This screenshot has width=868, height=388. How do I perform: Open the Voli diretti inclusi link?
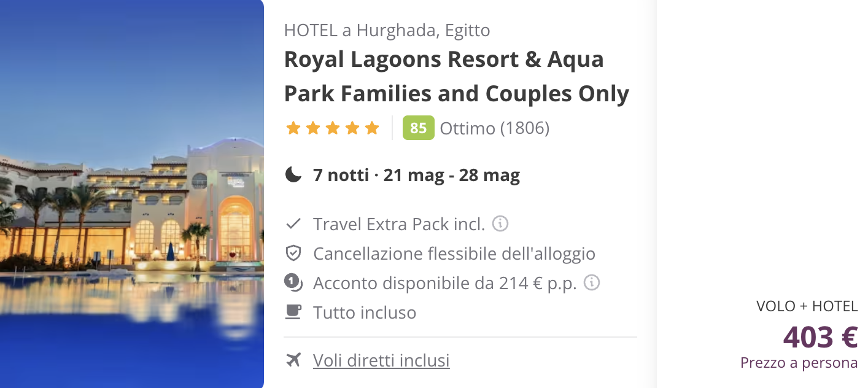coord(381,360)
